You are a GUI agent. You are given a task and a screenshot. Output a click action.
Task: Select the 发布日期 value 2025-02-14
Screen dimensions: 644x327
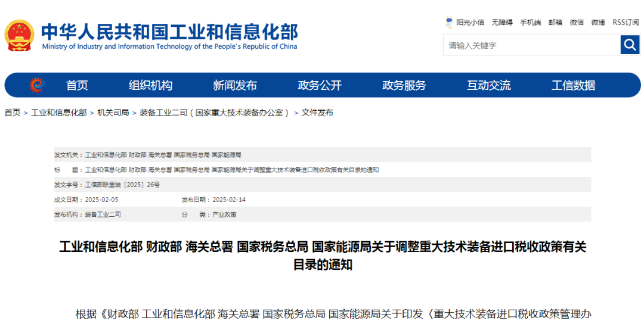[x=229, y=200]
